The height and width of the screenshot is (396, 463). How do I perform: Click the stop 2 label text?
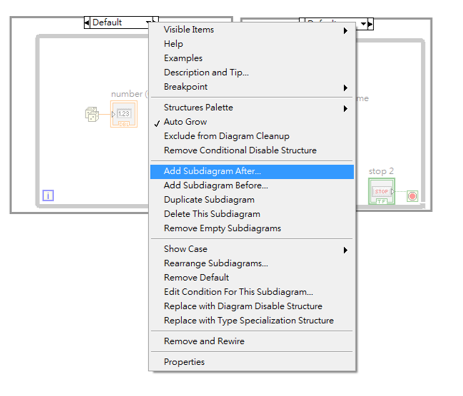(381, 171)
